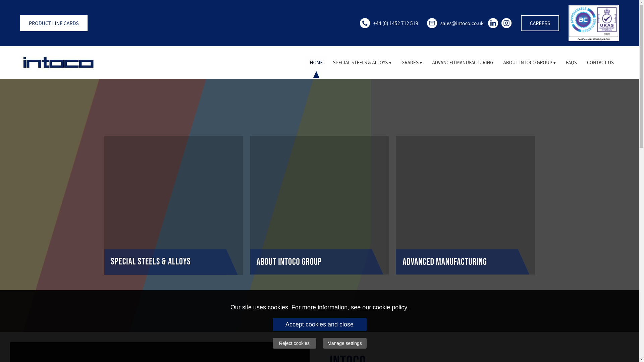
Task: View the UKAS certification badge
Action: coord(594,23)
